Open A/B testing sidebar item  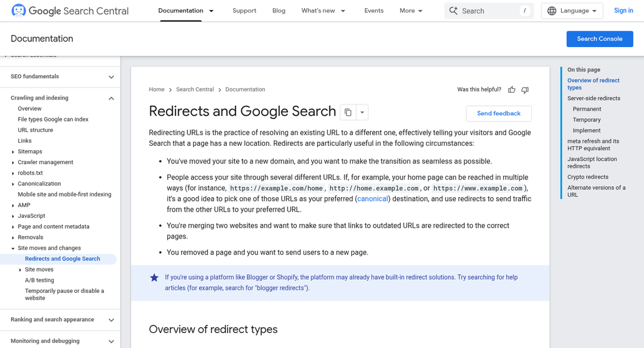pos(39,280)
